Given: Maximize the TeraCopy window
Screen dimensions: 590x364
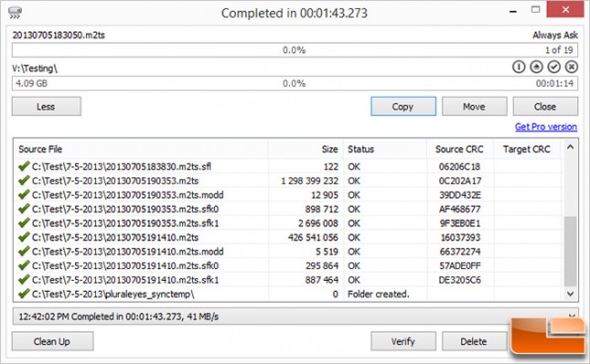Looking at the screenshot, I should pos(535,9).
